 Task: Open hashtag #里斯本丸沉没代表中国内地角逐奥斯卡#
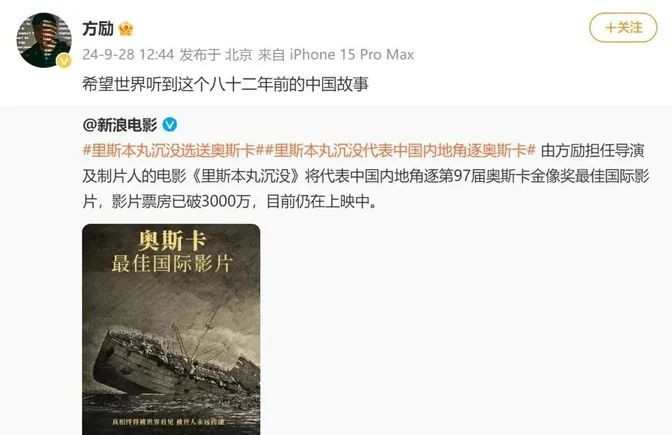tap(396, 150)
